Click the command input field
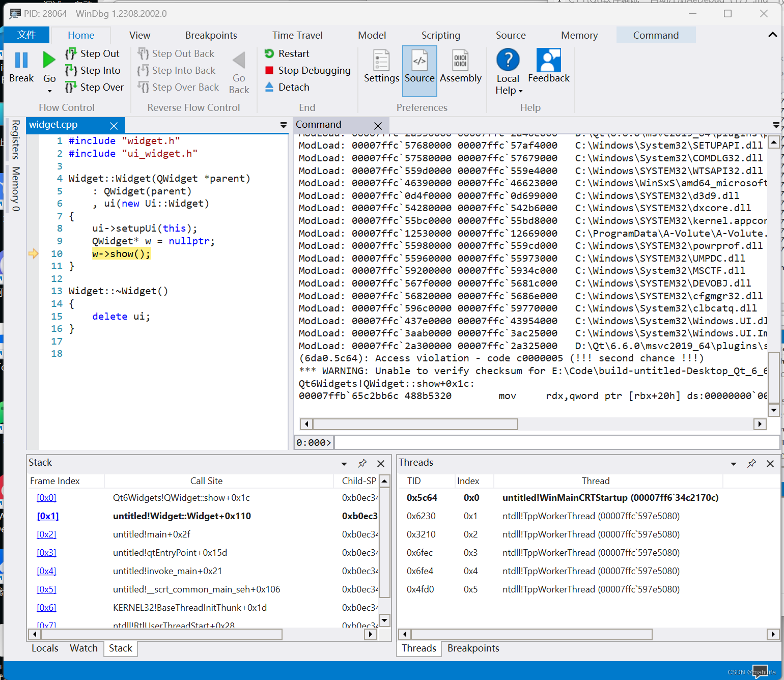This screenshot has width=784, height=680. 556,442
